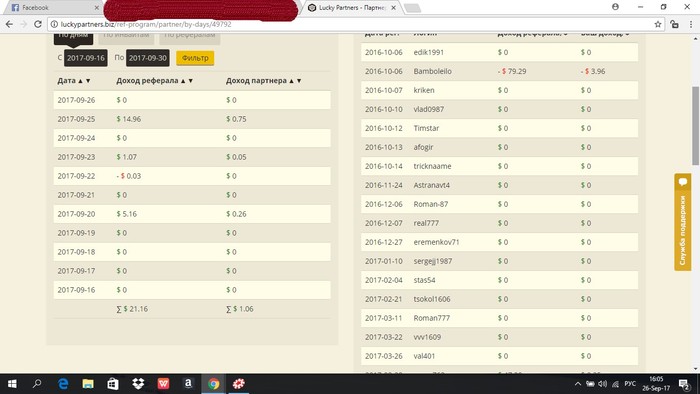The width and height of the screenshot is (700, 394).
Task: Select the Lucky Partners tab
Action: click(352, 8)
